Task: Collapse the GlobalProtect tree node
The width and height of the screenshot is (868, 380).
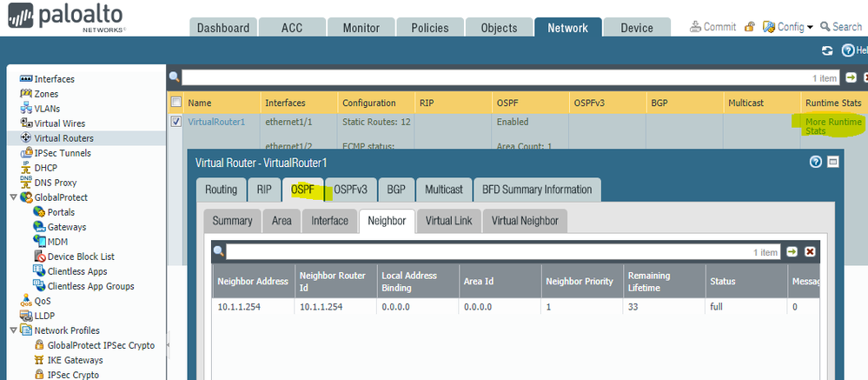Action: pos(13,197)
